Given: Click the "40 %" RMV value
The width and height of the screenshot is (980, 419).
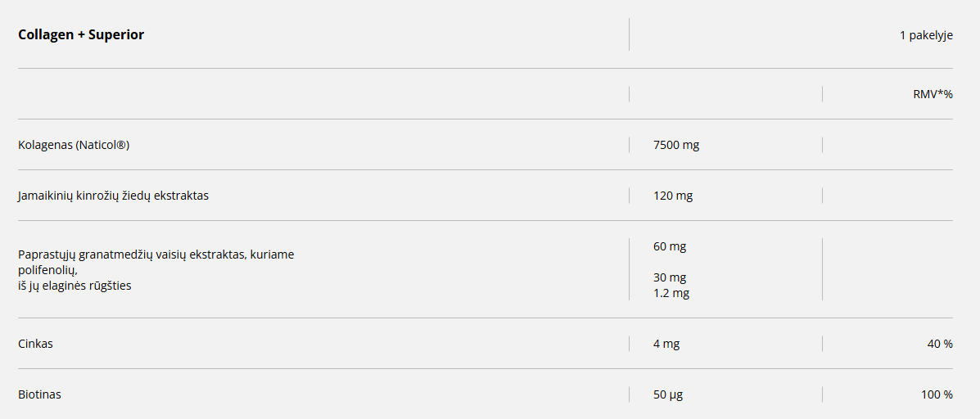Looking at the screenshot, I should click(940, 344).
